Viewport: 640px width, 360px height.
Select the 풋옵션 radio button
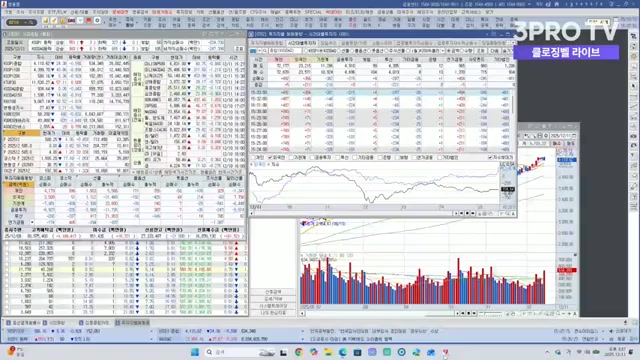click(x=370, y=51)
